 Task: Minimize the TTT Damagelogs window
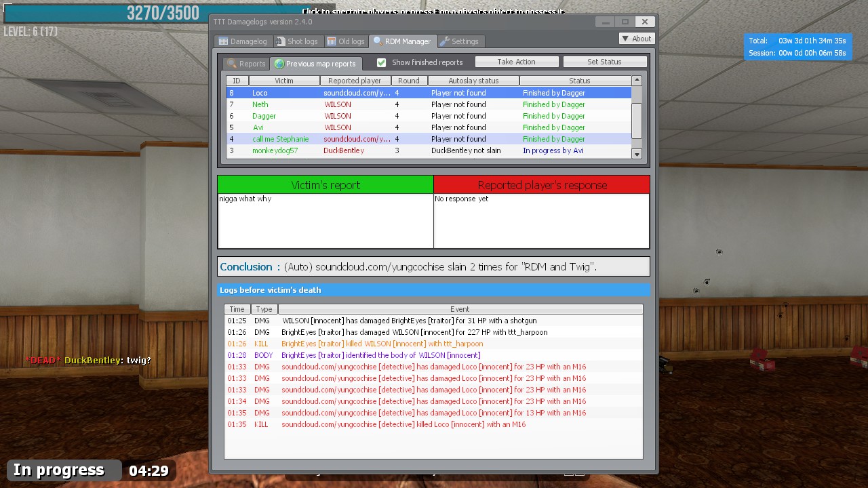tap(606, 22)
